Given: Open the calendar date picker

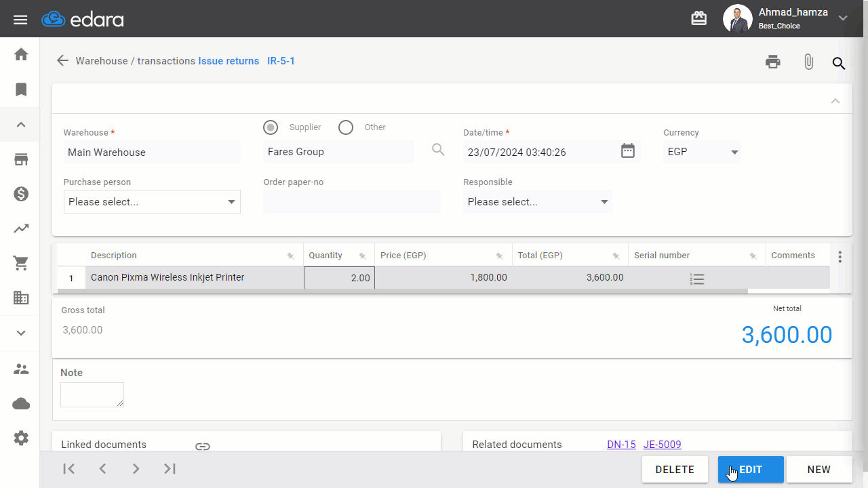Looking at the screenshot, I should [628, 150].
